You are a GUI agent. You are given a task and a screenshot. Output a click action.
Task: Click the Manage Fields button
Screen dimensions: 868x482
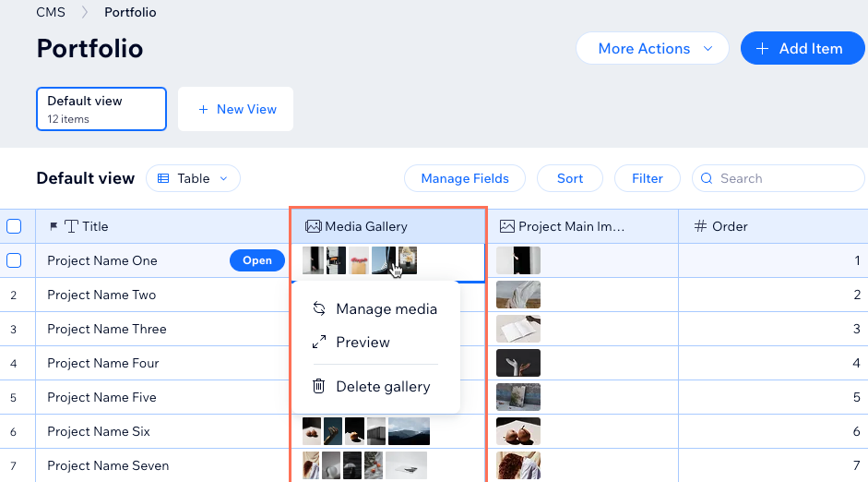click(x=465, y=178)
